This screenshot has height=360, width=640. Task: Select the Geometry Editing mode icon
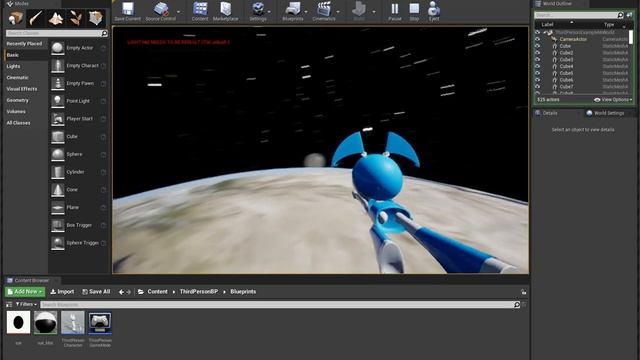point(96,18)
